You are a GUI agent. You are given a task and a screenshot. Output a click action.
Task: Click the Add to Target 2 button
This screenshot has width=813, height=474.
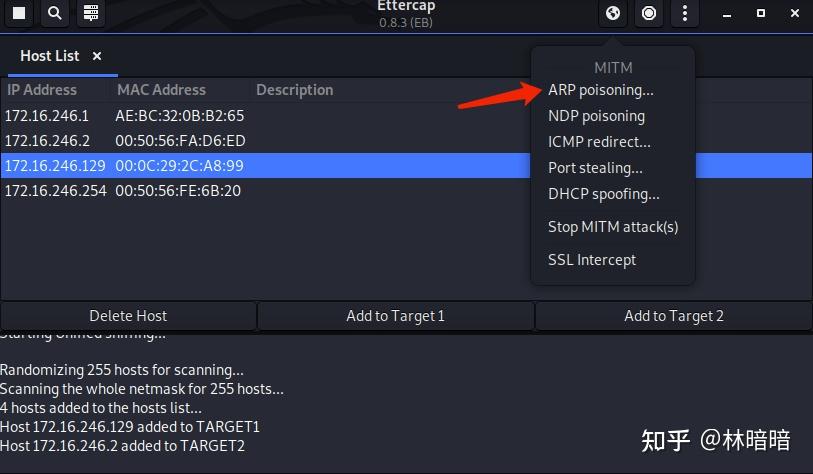[673, 316]
